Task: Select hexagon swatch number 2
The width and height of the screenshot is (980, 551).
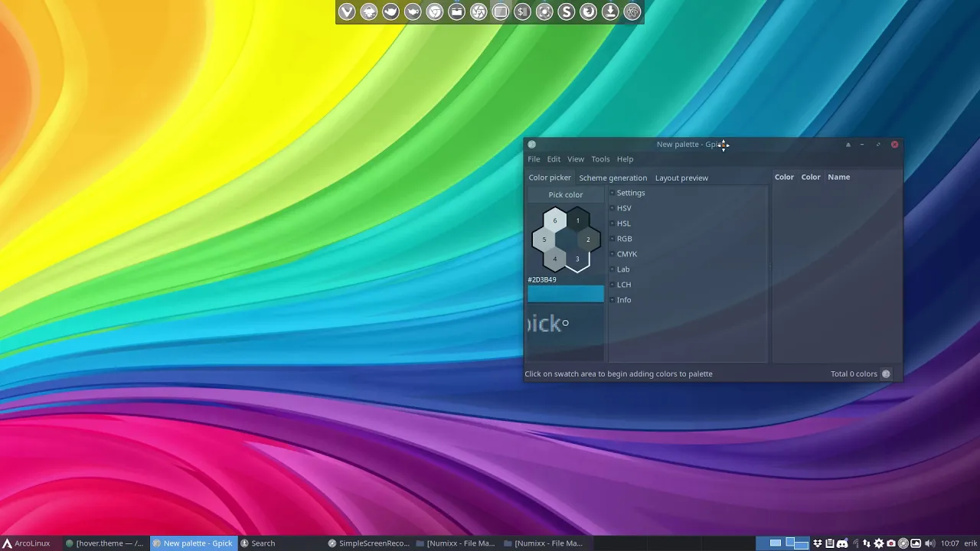Action: pos(588,240)
